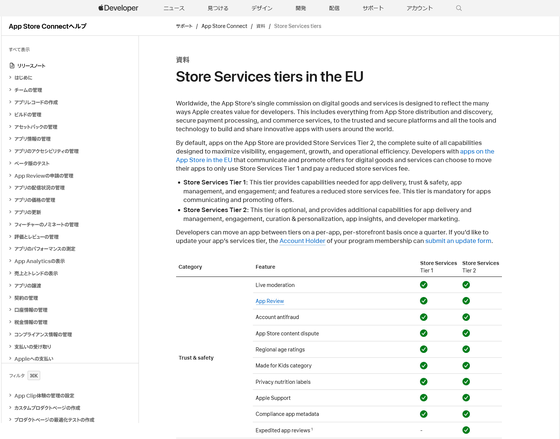560x439 pixels.
Task: Click the App Store Connectヘルプ title
Action: pyautogui.click(x=48, y=26)
